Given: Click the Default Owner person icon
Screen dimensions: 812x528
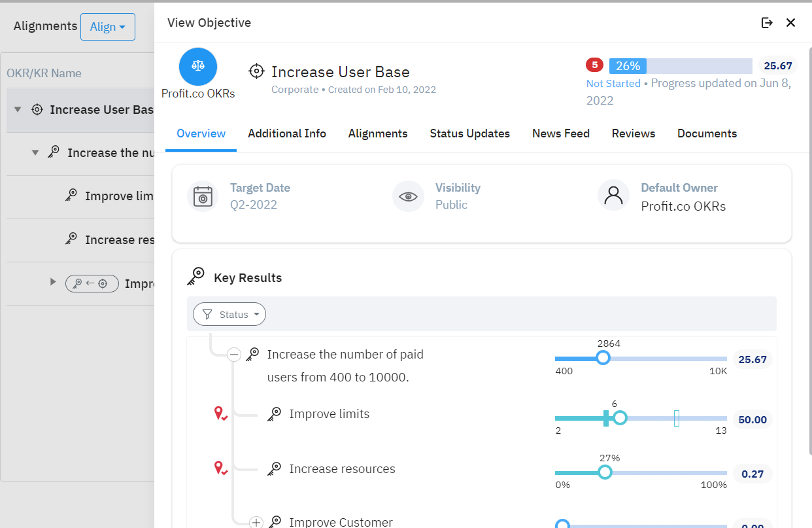Looking at the screenshot, I should click(613, 196).
